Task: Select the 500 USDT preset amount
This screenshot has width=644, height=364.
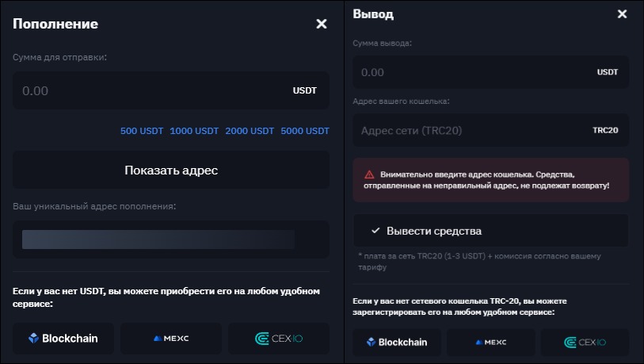Action: coord(140,131)
